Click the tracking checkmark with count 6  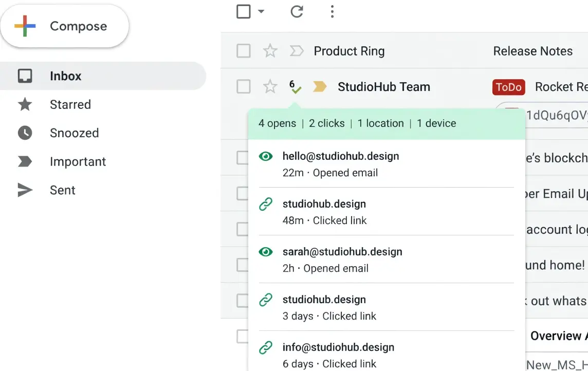click(x=295, y=86)
